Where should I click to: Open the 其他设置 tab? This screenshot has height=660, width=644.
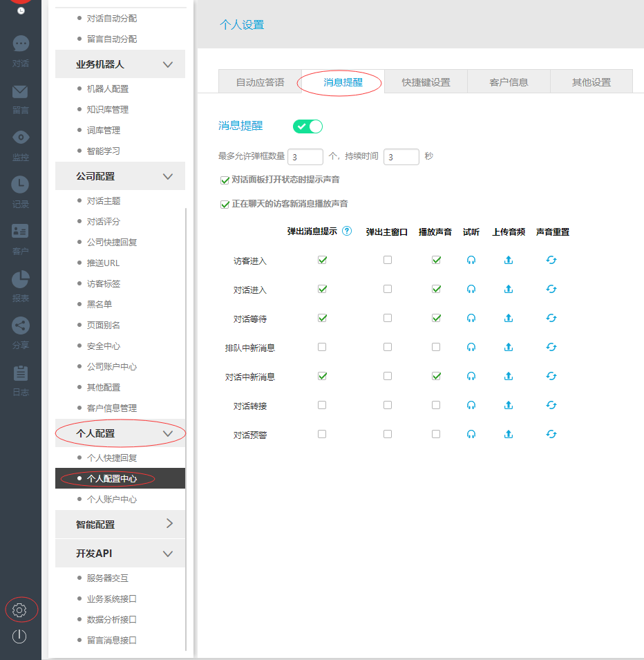click(x=591, y=81)
